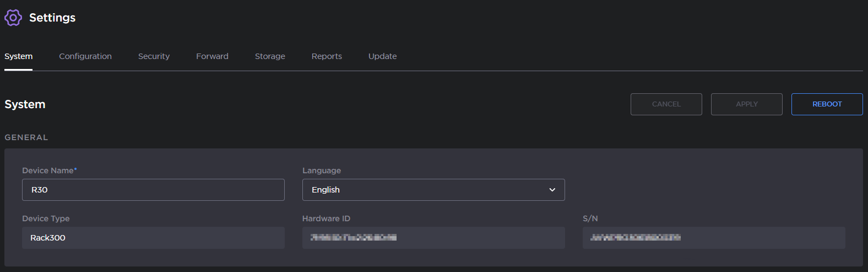
Task: Open the Language dropdown
Action: pos(433,190)
